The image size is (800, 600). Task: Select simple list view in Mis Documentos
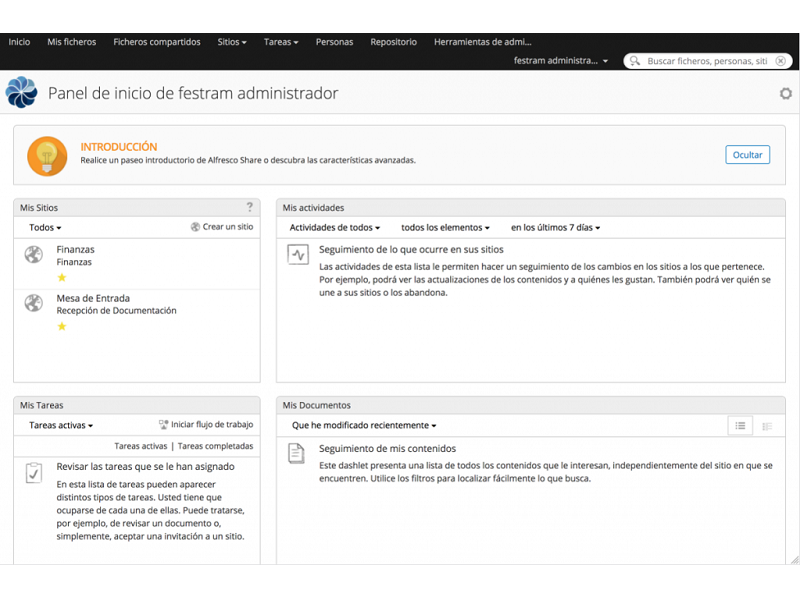[x=740, y=426]
